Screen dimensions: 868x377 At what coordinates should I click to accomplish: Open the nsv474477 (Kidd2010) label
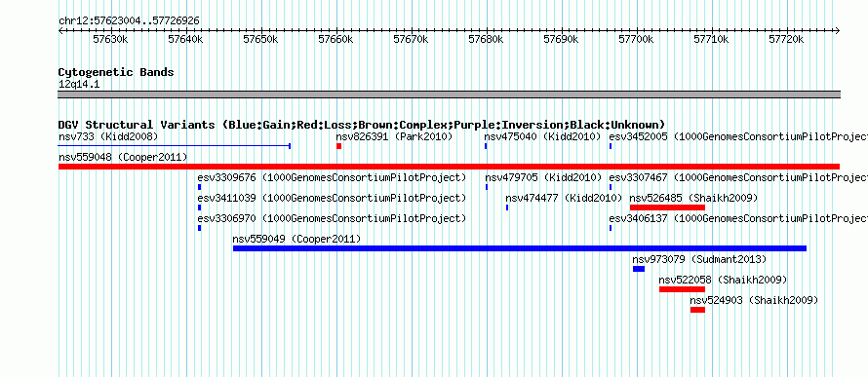pyautogui.click(x=564, y=199)
